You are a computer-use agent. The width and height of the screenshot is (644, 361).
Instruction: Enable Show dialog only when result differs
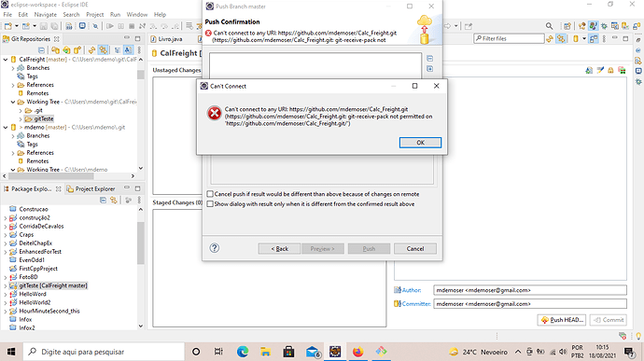(x=210, y=203)
